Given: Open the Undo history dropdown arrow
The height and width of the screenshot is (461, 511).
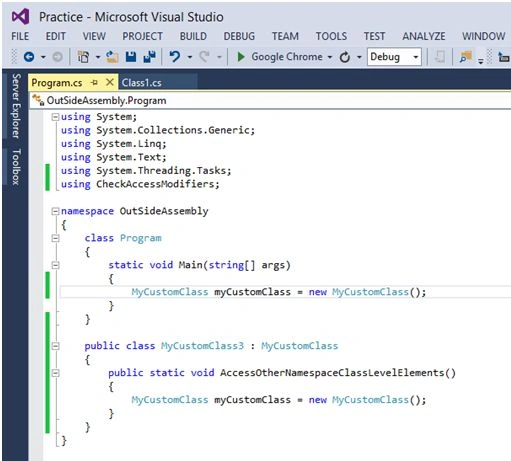Looking at the screenshot, I should point(190,57).
